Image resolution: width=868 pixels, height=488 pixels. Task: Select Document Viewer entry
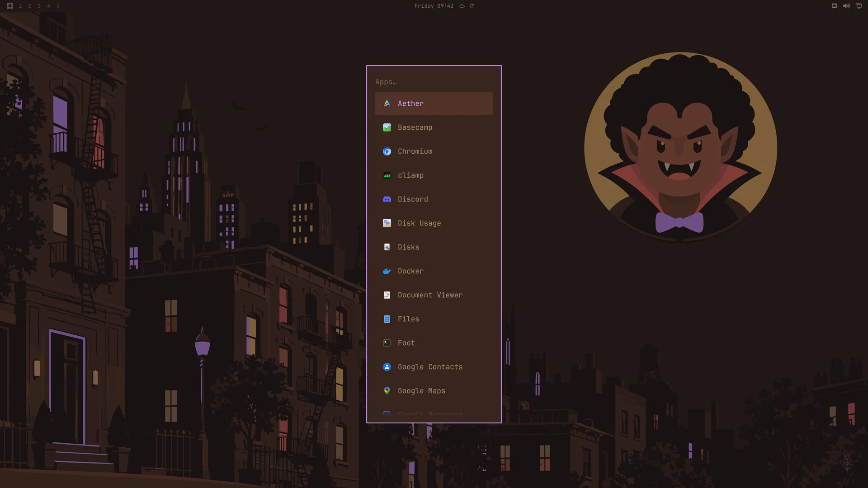pyautogui.click(x=434, y=295)
